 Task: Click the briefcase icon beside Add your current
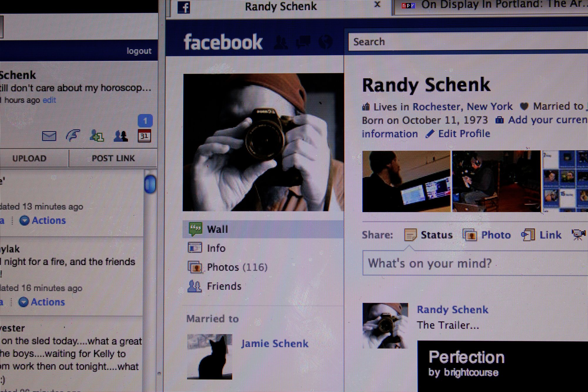coord(500,120)
